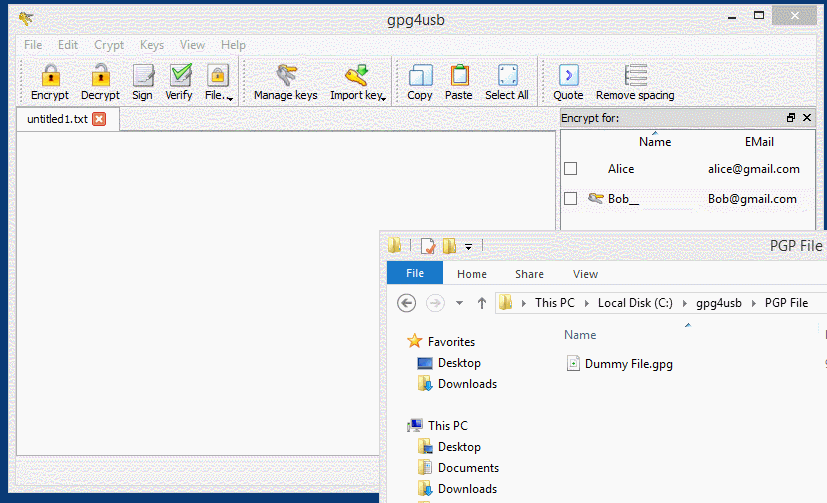
Task: Open the Explorer View ribbon tab
Action: click(585, 274)
